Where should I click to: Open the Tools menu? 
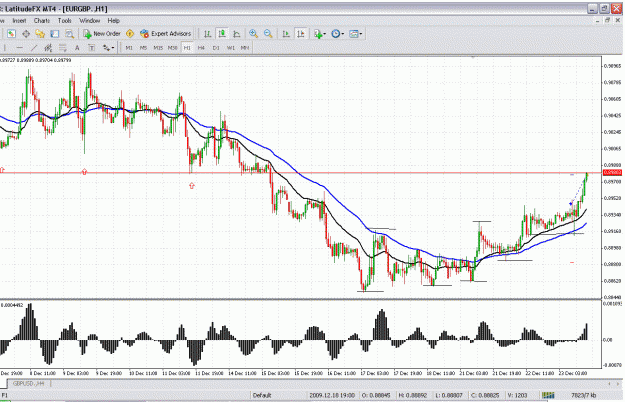point(65,21)
